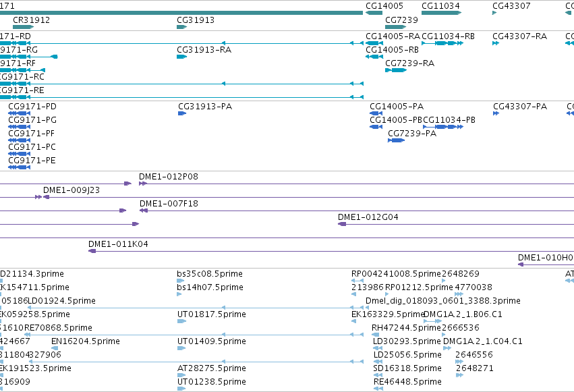
Task: Click the CG7239 gene label
Action: (x=401, y=20)
